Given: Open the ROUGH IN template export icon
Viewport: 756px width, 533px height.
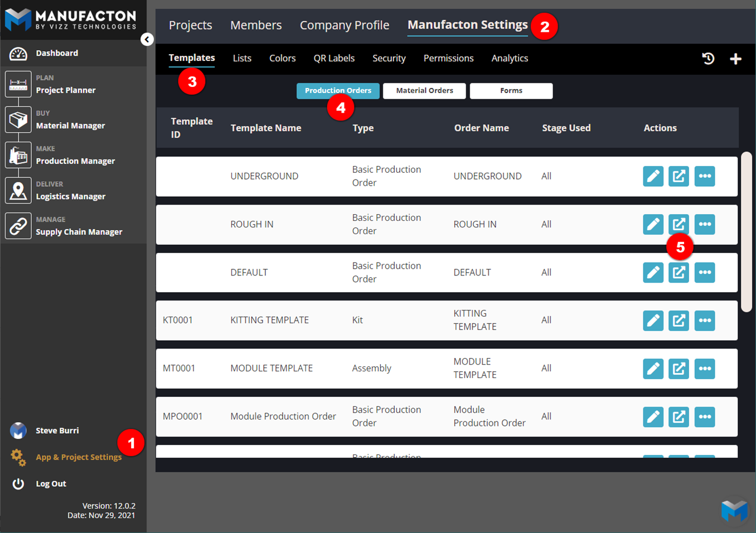Looking at the screenshot, I should pyautogui.click(x=679, y=224).
